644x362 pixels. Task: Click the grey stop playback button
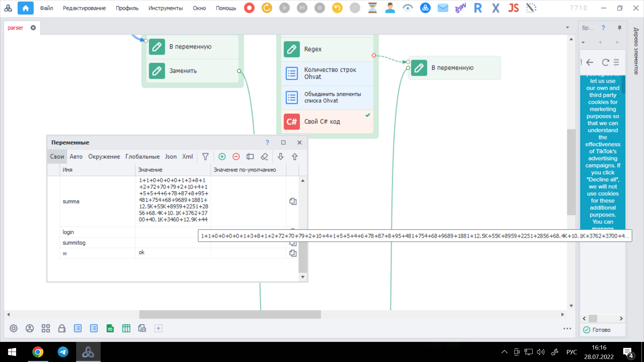point(320,8)
